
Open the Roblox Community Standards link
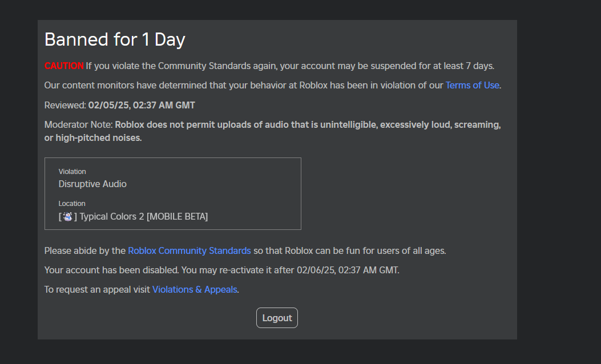click(189, 250)
